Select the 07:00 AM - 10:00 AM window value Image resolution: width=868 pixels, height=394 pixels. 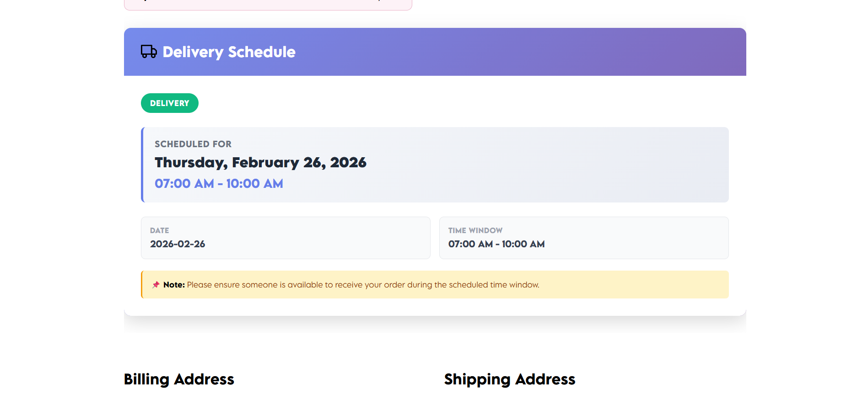click(x=496, y=244)
